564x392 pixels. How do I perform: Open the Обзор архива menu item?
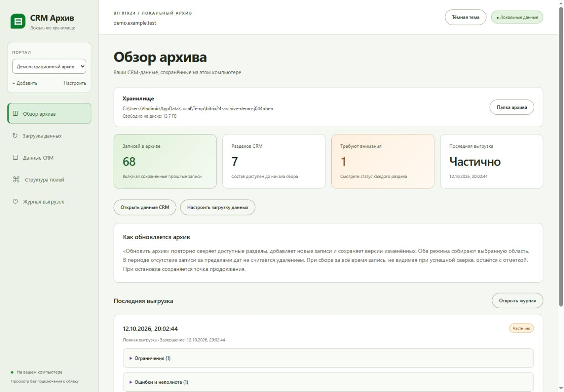pyautogui.click(x=49, y=114)
